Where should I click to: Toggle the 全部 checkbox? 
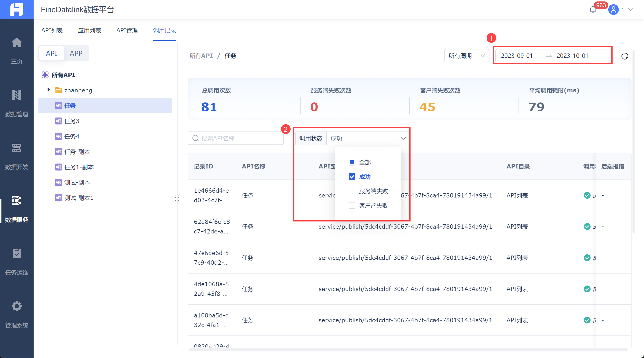(x=352, y=162)
